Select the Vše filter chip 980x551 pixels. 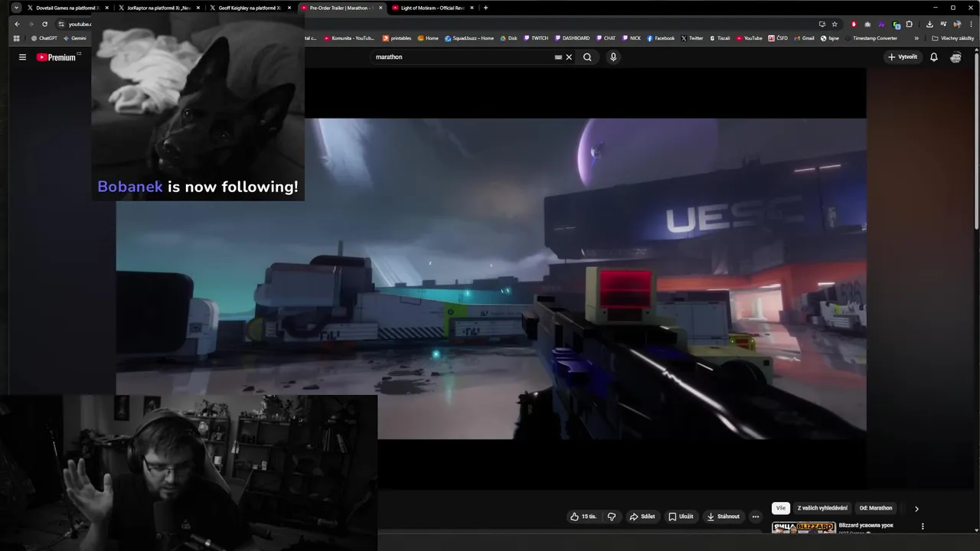tap(780, 508)
